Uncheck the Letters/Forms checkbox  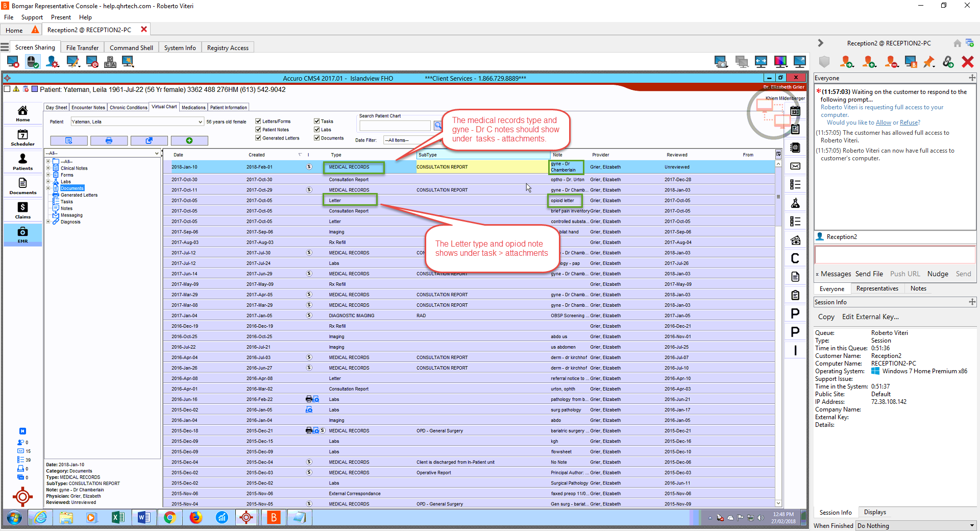tap(258, 122)
